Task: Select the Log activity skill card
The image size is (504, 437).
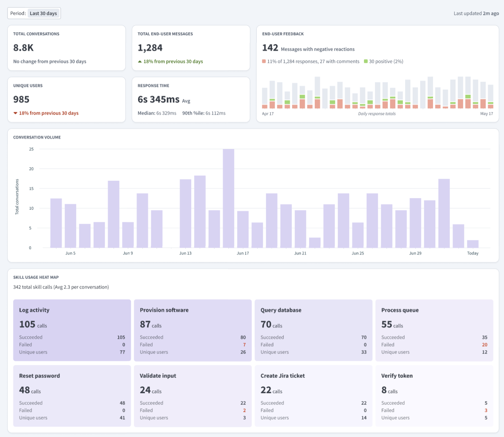Action: [x=72, y=330]
